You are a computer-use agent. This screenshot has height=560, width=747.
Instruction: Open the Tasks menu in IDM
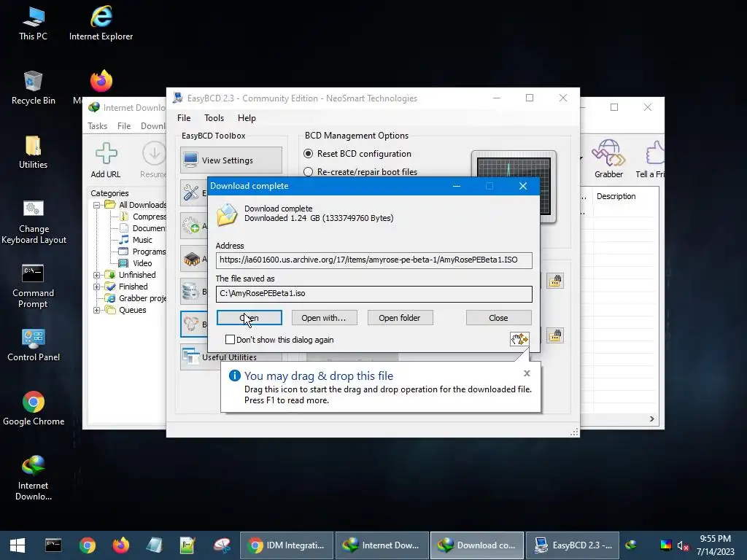(x=97, y=126)
